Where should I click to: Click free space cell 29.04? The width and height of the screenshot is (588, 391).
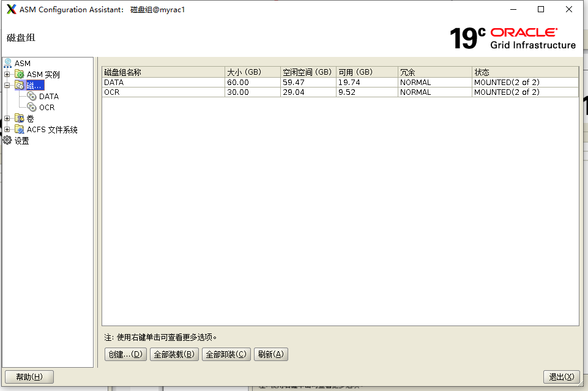pyautogui.click(x=308, y=92)
